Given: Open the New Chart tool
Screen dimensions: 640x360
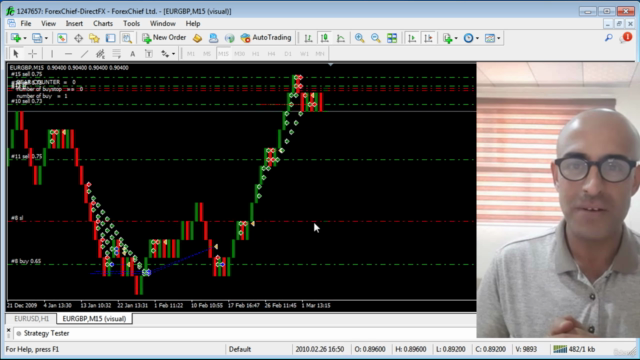Looking at the screenshot, I should (x=16, y=38).
